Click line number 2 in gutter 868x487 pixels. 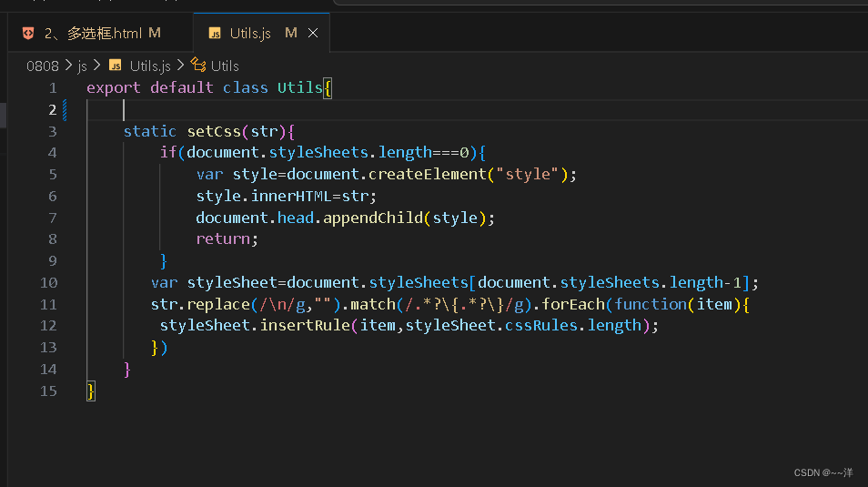tap(53, 110)
